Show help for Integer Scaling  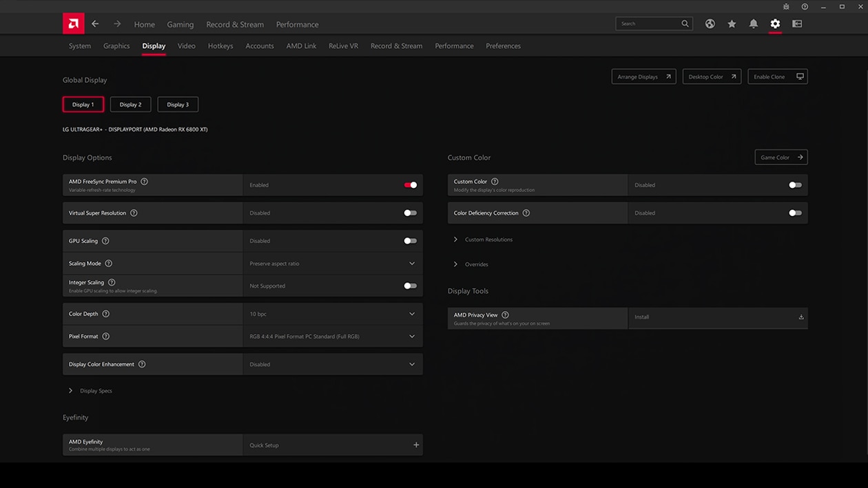pos(112,282)
